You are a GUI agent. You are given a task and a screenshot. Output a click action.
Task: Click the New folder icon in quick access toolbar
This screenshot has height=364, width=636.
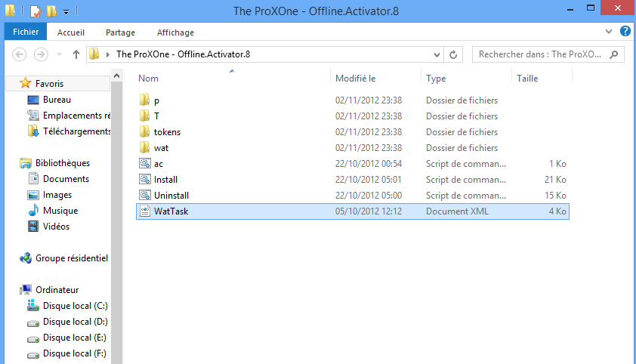coord(51,11)
